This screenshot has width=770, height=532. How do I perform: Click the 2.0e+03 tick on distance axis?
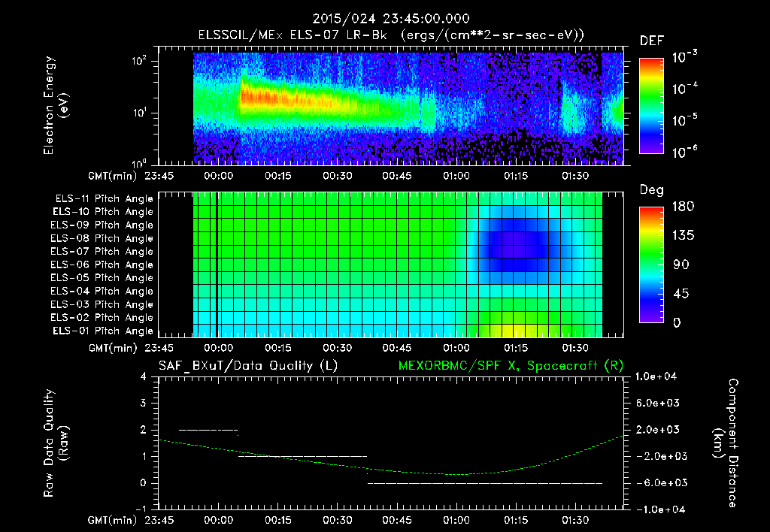pyautogui.click(x=656, y=429)
